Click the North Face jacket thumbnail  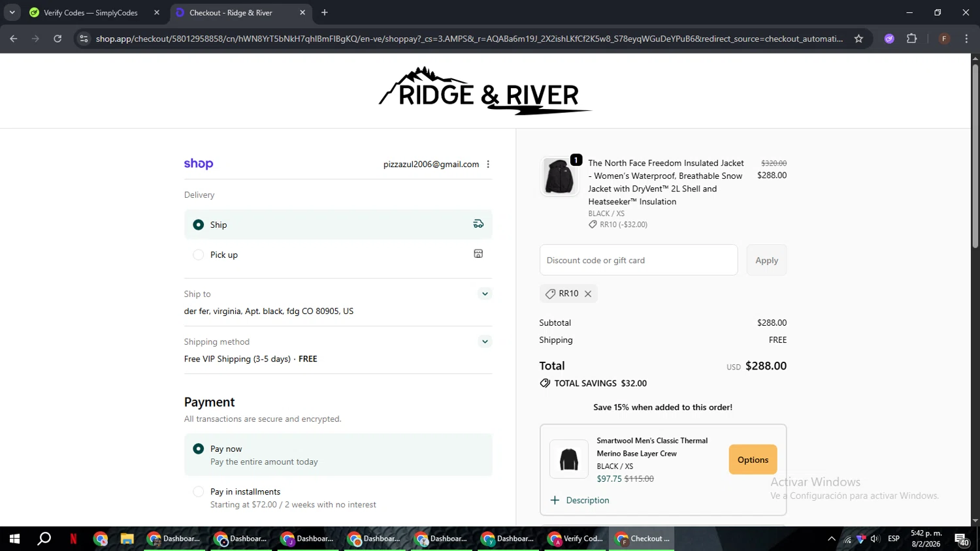click(x=559, y=176)
